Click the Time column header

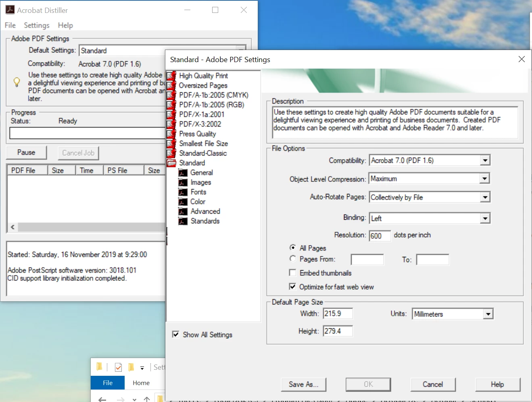[90, 170]
